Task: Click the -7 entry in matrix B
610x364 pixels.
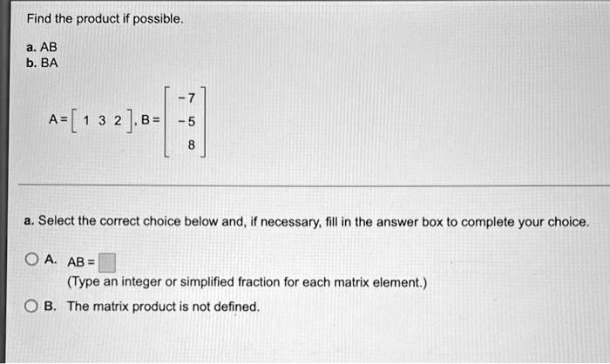Action: pyautogui.click(x=186, y=98)
